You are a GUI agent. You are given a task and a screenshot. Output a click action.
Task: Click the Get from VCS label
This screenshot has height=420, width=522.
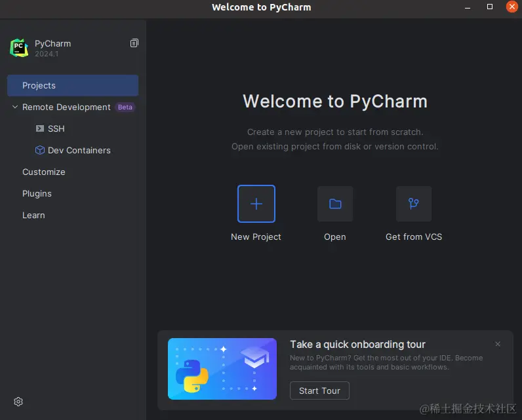click(414, 237)
